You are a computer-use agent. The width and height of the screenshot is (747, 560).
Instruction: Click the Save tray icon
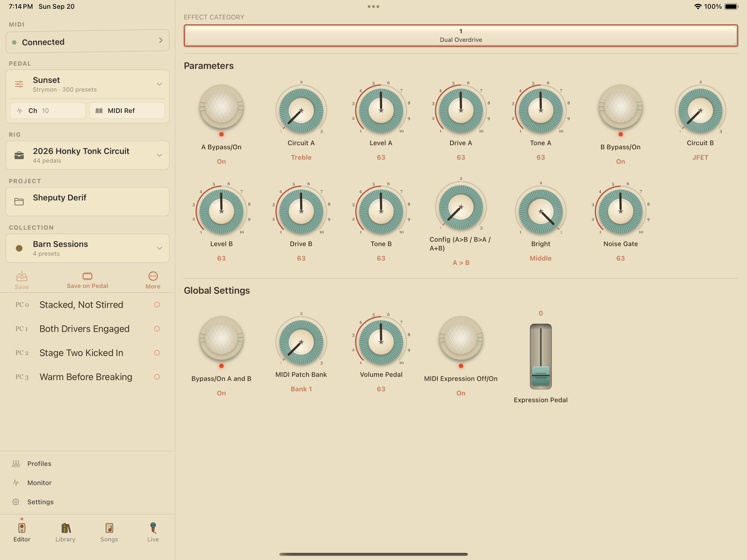(x=22, y=276)
